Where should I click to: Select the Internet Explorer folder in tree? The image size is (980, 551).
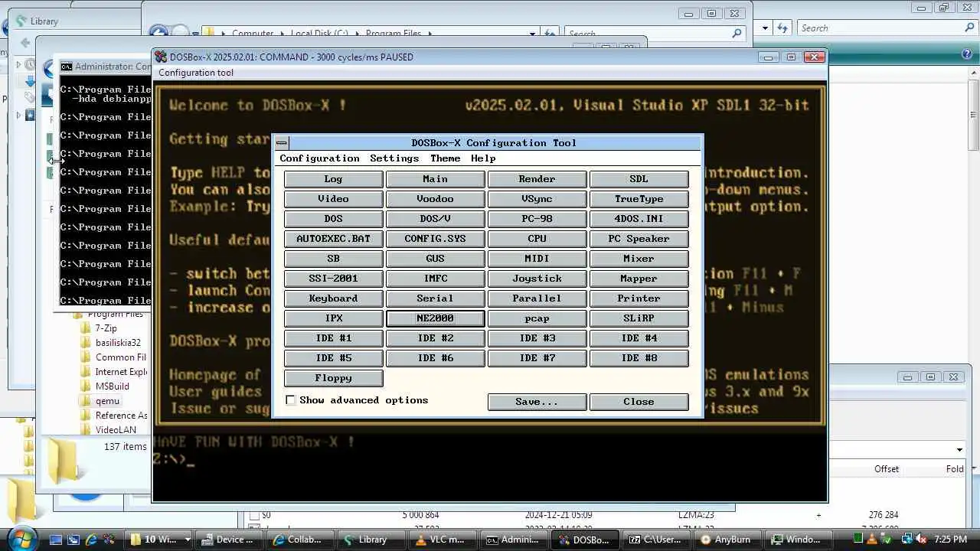click(121, 372)
